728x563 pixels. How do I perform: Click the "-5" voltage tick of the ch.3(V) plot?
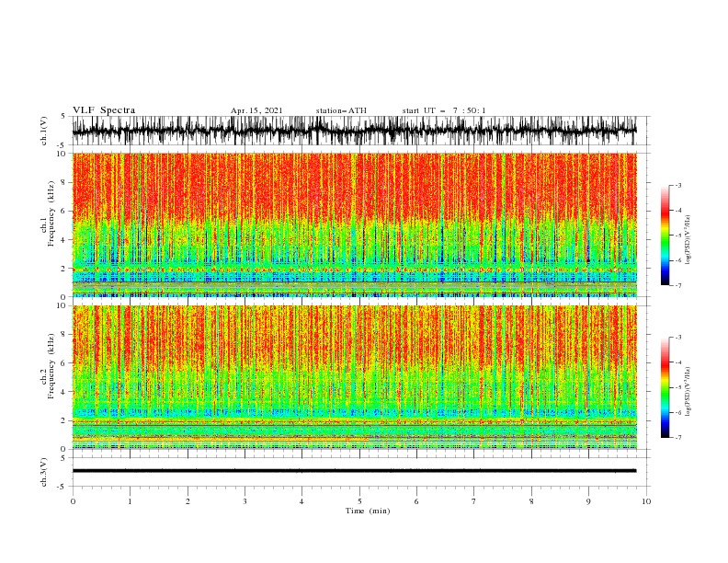click(x=62, y=487)
